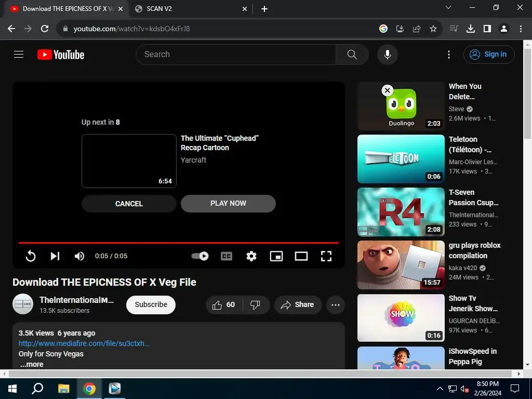Viewport: 532px width, 399px height.
Task: Start voice search with microphone icon
Action: (387, 54)
